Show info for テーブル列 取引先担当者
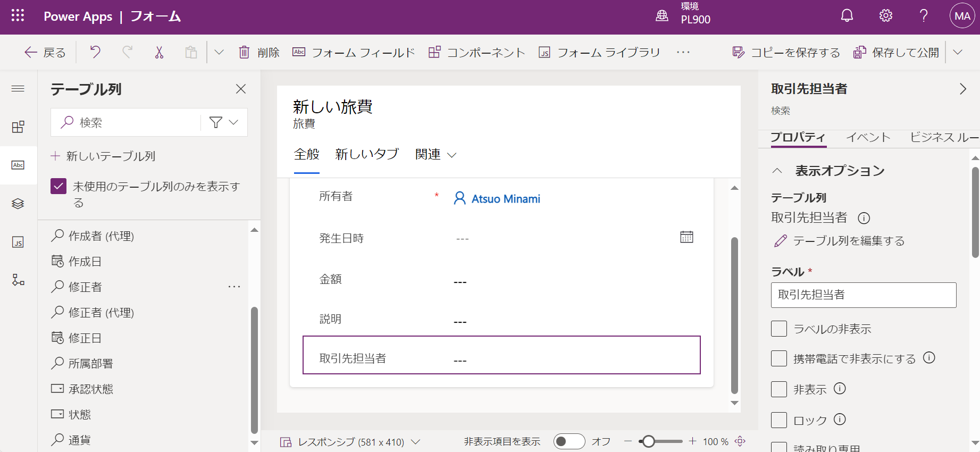980x452 pixels. (864, 218)
